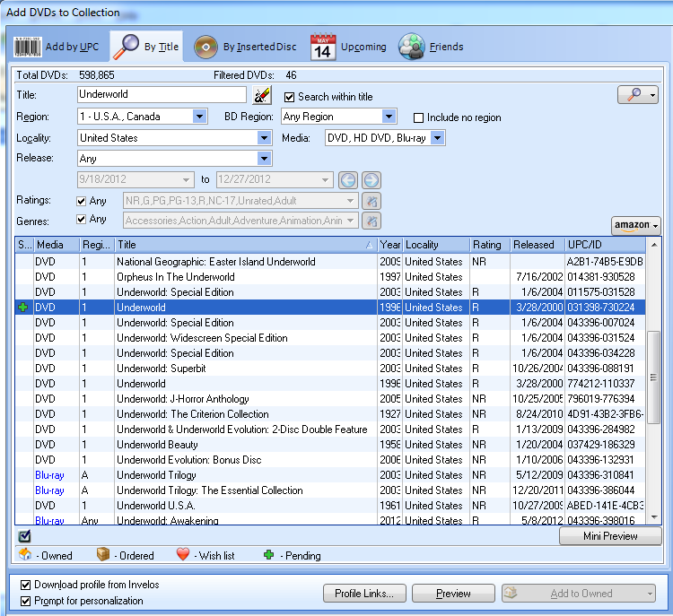Select Underworld: The Criterion Collection row
Viewport: 673px width, 616px height.
pos(330,414)
